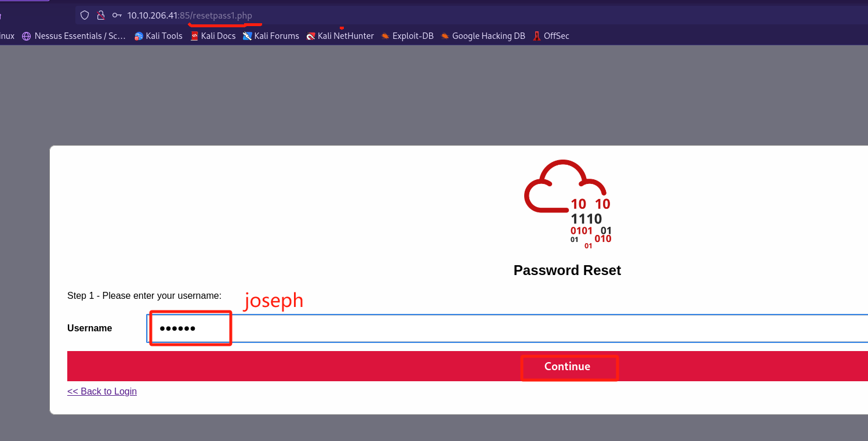
Task: Click the Kali Forums bookmark icon
Action: (x=248, y=36)
